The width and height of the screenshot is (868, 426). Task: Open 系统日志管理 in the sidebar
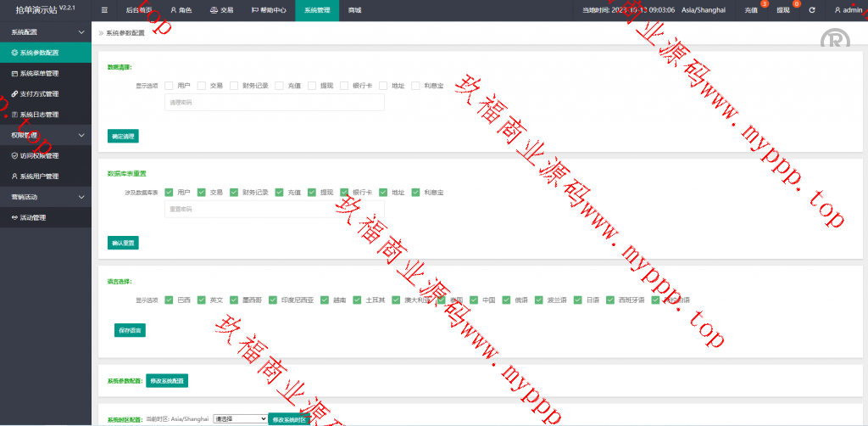(x=39, y=115)
